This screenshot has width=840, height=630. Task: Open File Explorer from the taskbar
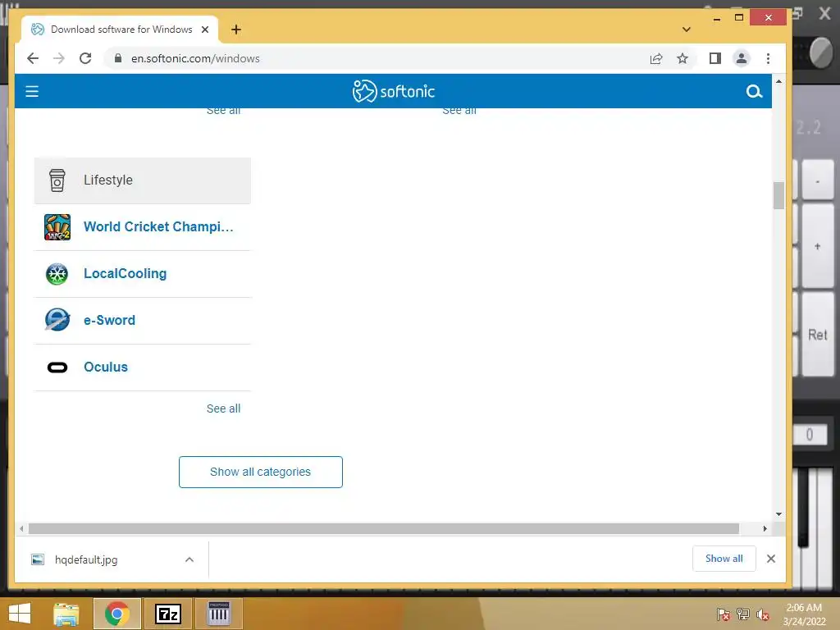click(x=66, y=614)
